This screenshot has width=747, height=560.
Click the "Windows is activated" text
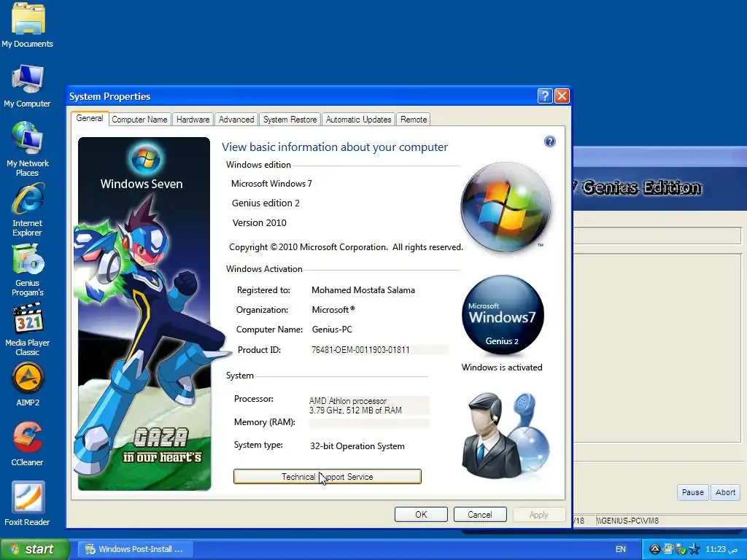coord(502,367)
